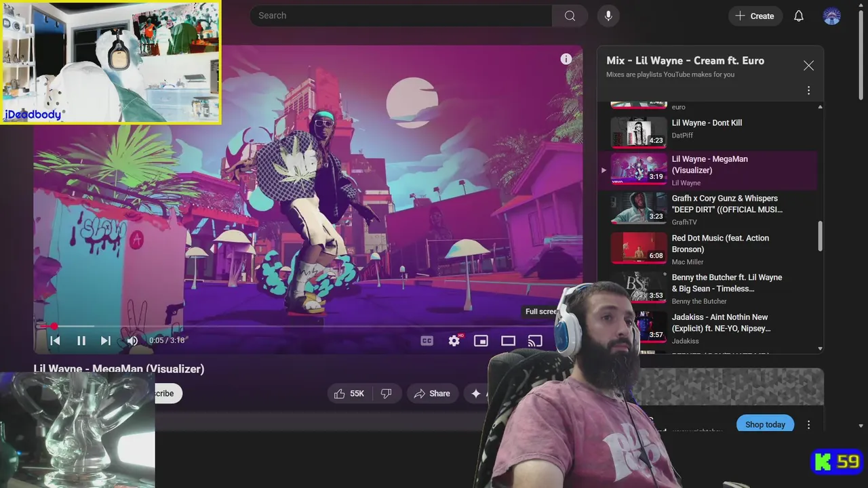Screen dimensions: 868x488
Task: Start voice search with the microphone icon
Action: [608, 16]
